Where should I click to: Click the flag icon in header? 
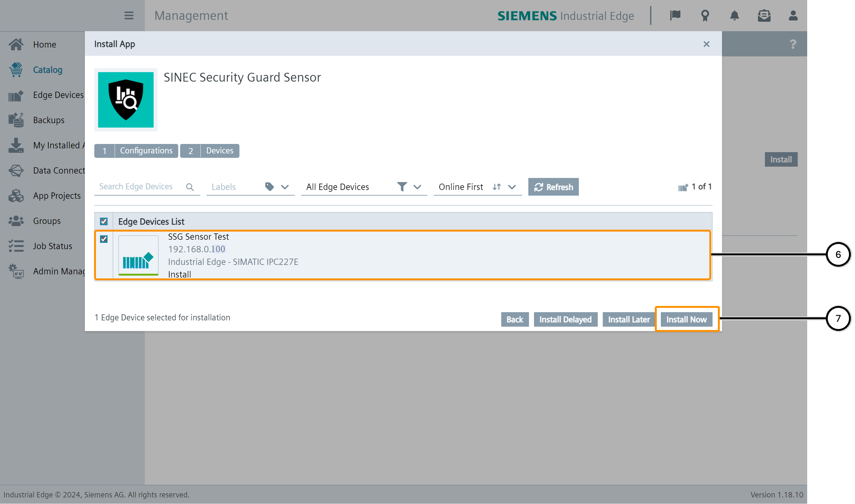pos(675,16)
